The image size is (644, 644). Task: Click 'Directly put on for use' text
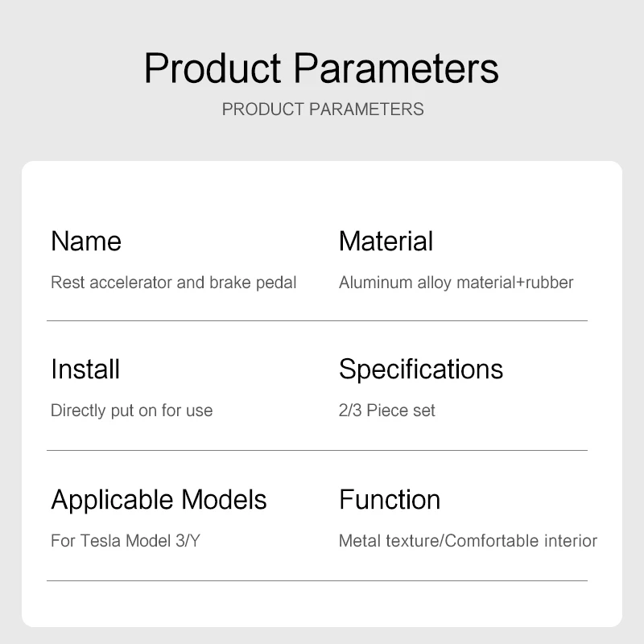pyautogui.click(x=131, y=411)
